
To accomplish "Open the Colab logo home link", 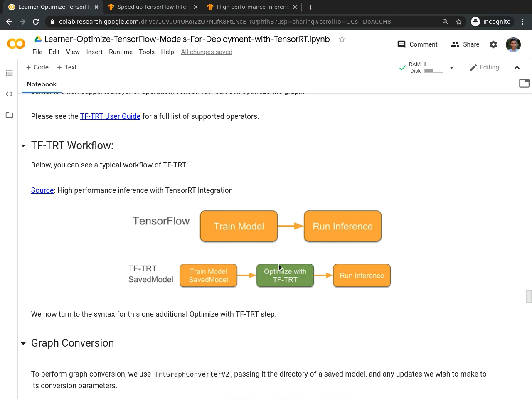I will pos(16,44).
